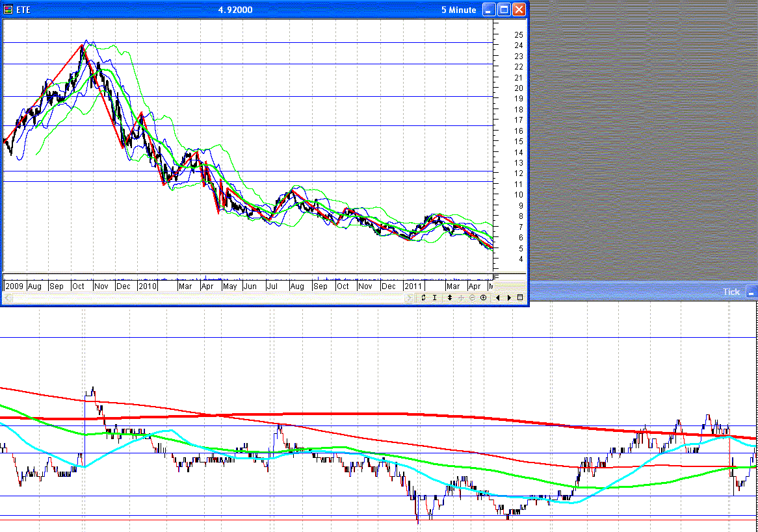This screenshot has height=532, width=758.
Task: Click the refresh/sync arrows icon in chart toolbar
Action: [423, 298]
